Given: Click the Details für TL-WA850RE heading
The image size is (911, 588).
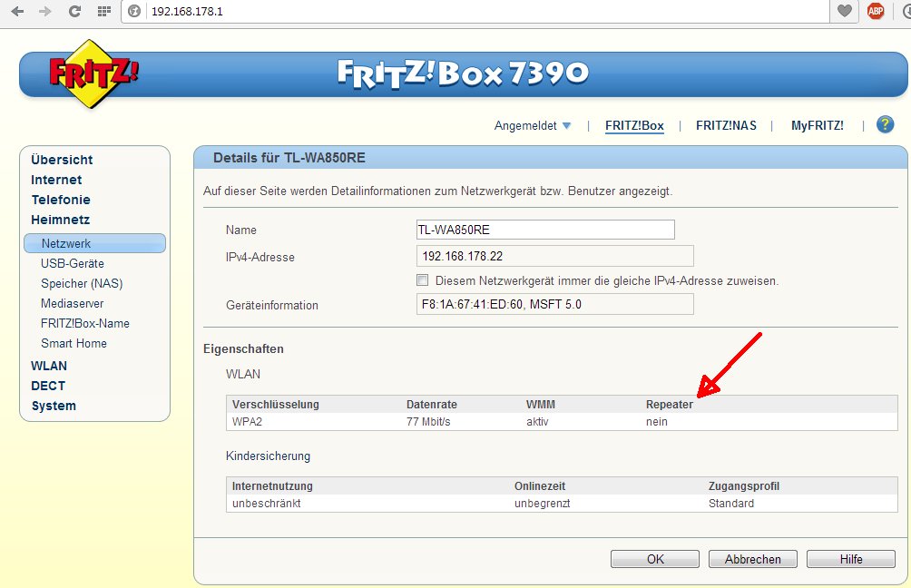Looking at the screenshot, I should (x=289, y=158).
